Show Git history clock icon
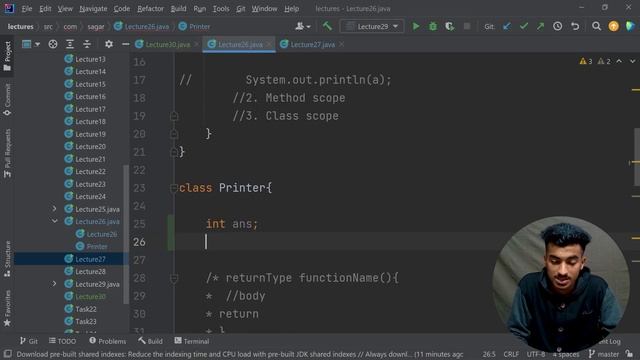Image resolution: width=640 pixels, height=360 pixels. 557,27
